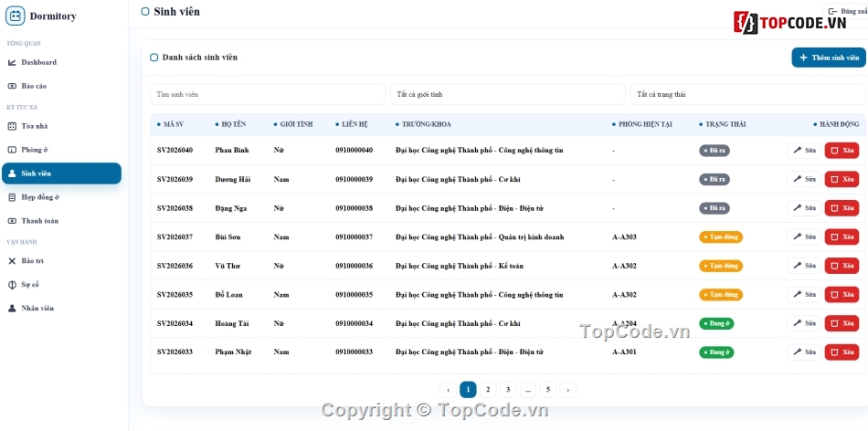Open Bảo trì maintenance tools icon
The height and width of the screenshot is (431, 868).
point(12,261)
